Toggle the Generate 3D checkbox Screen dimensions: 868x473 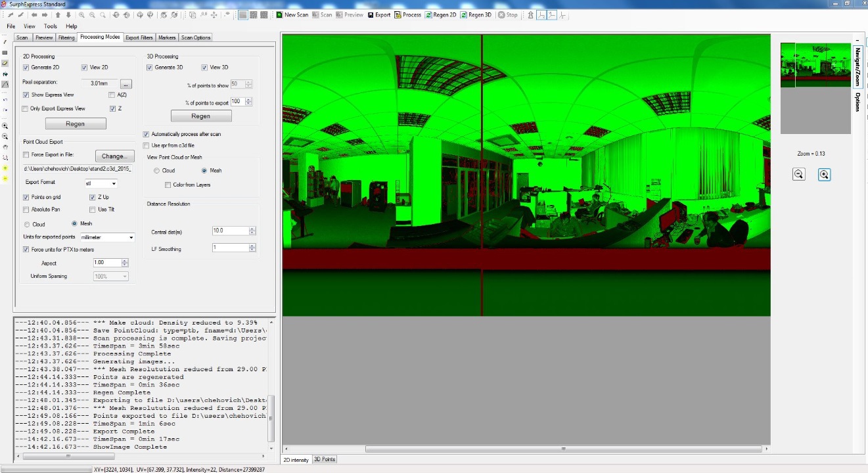[x=149, y=67]
